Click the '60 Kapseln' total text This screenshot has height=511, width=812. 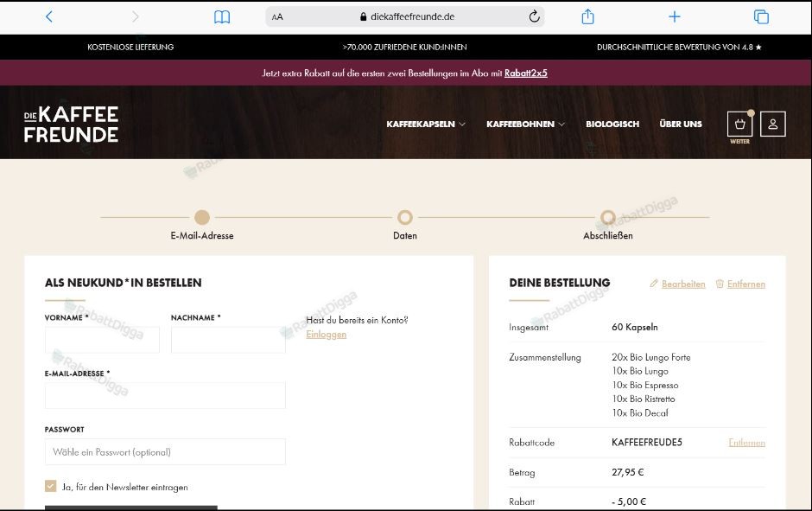[x=634, y=327]
